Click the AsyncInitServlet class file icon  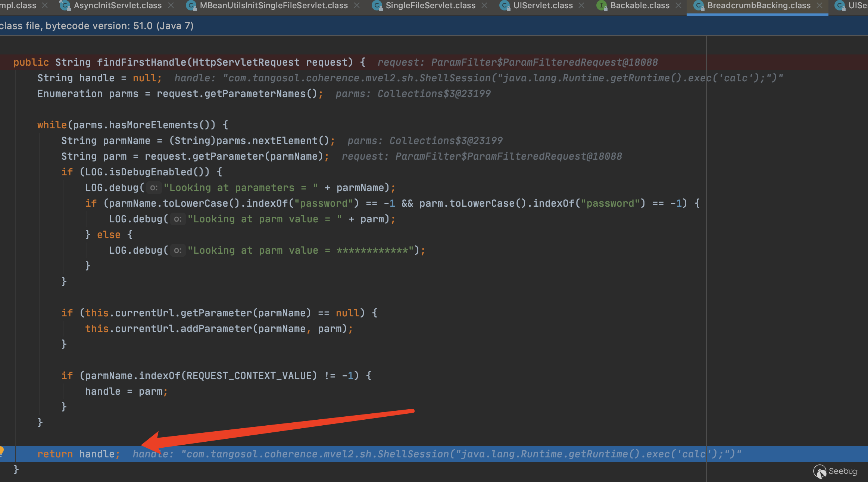point(65,6)
